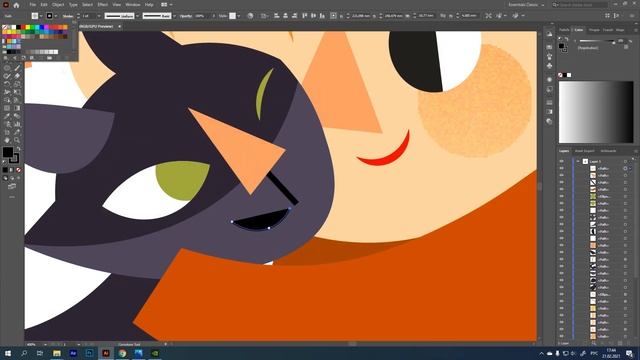Enable the Draw Normal mode
640x360 pixels.
5,178
